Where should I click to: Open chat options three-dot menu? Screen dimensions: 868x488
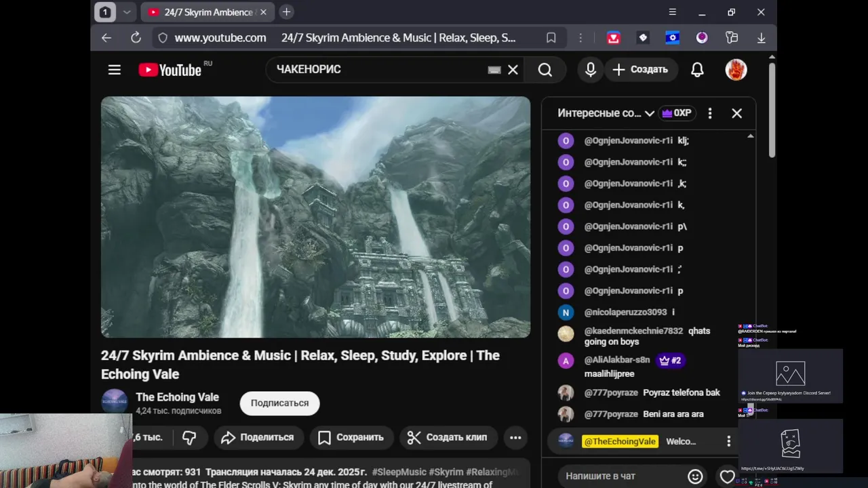coord(710,113)
